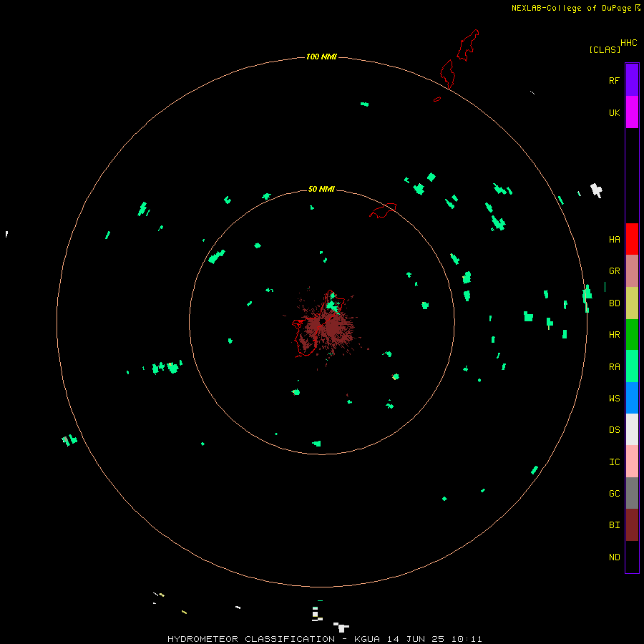Select the ND legend label
Image resolution: width=644 pixels, height=644 pixels.
click(614, 557)
